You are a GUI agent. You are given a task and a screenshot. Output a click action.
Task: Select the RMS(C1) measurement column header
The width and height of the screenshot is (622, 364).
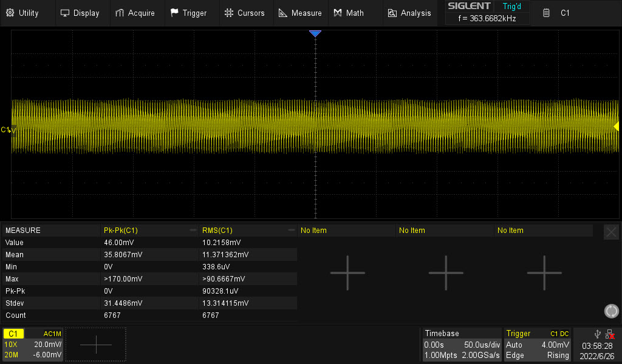[247, 231]
